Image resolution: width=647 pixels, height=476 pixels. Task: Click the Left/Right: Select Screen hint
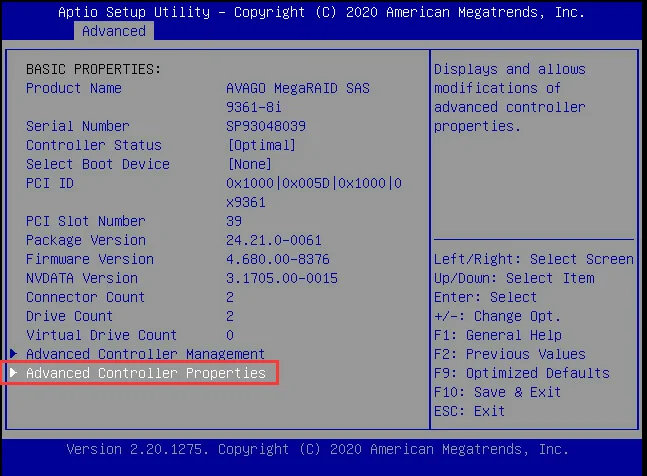[x=534, y=259]
